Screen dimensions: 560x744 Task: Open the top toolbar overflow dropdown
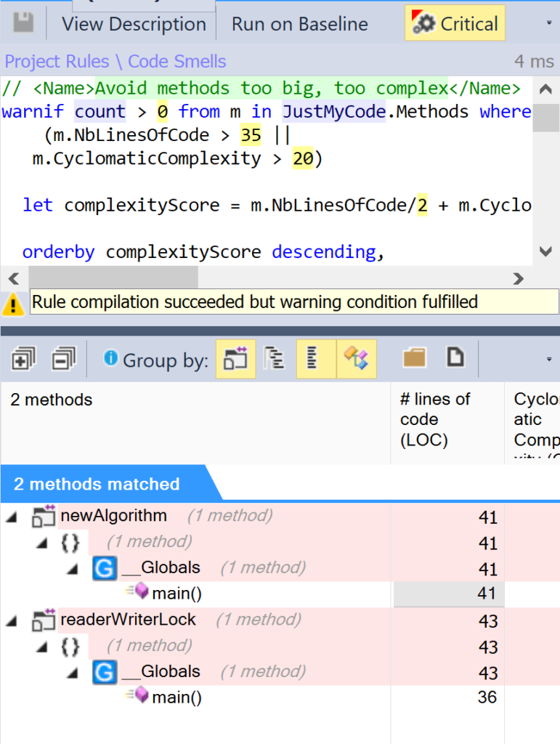[548, 23]
